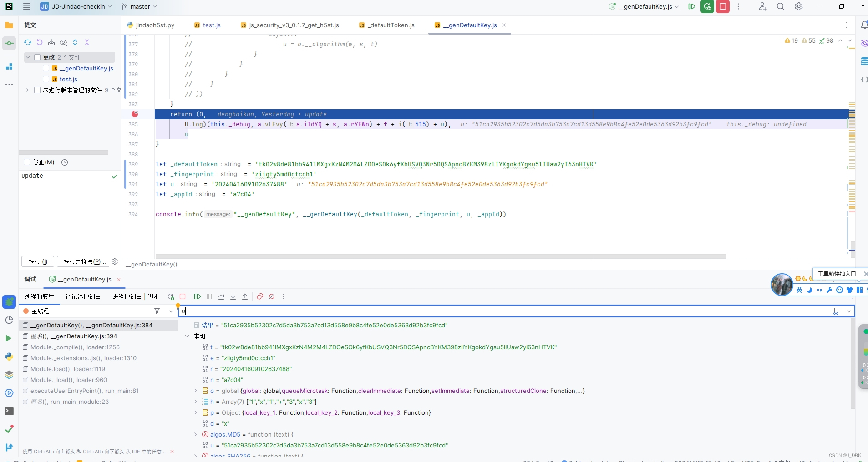Screen dimensions: 868x462
Task: Click breakpoint marker at line 384
Action: (x=135, y=114)
